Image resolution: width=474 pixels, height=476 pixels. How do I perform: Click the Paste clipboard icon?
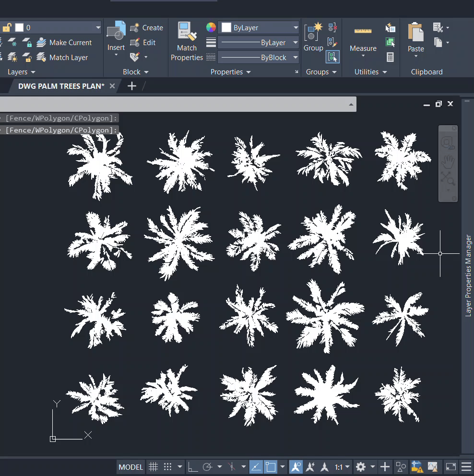coord(415,37)
